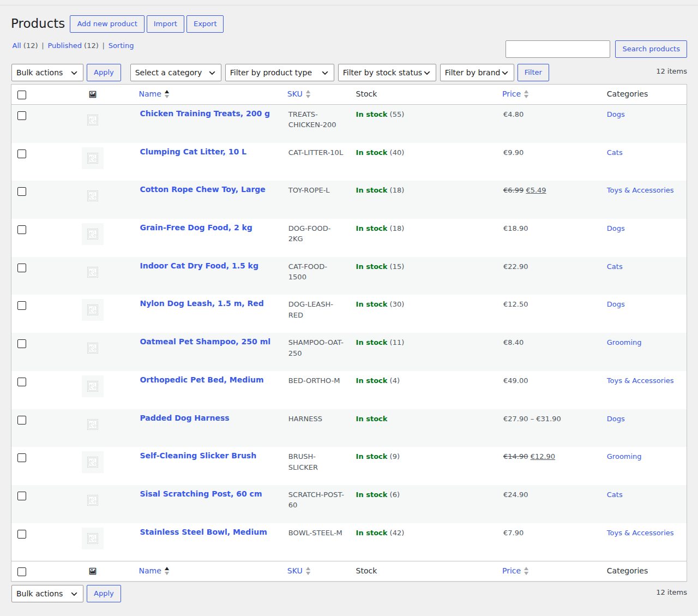698x616 pixels.
Task: Switch to Sorting view
Action: click(x=121, y=46)
